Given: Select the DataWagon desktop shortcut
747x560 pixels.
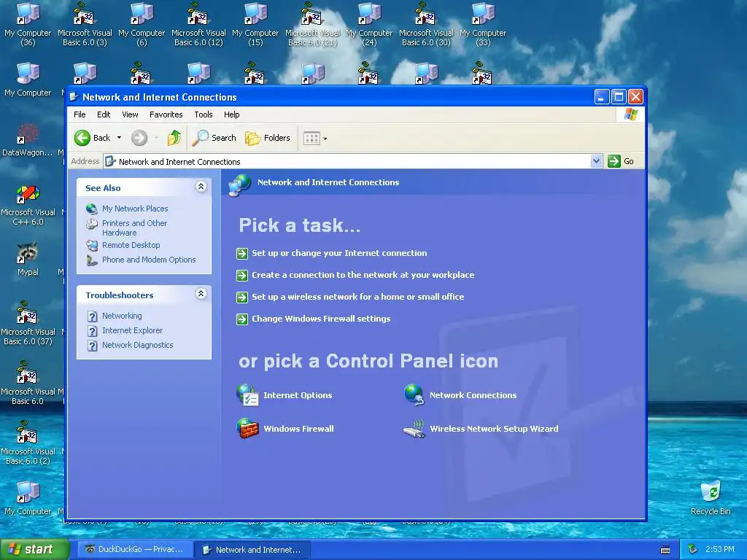Looking at the screenshot, I should coord(28,140).
